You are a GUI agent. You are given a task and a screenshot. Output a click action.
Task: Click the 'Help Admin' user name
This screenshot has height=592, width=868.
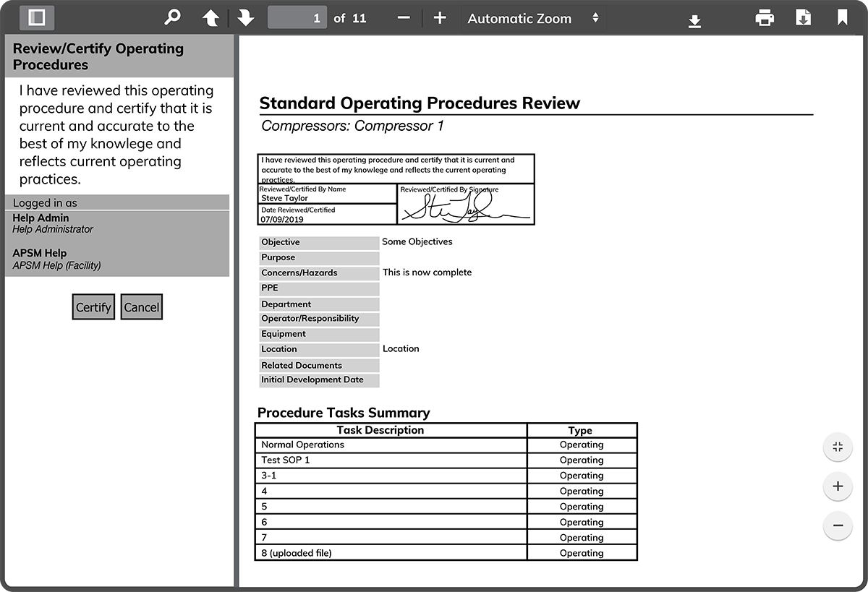[41, 218]
